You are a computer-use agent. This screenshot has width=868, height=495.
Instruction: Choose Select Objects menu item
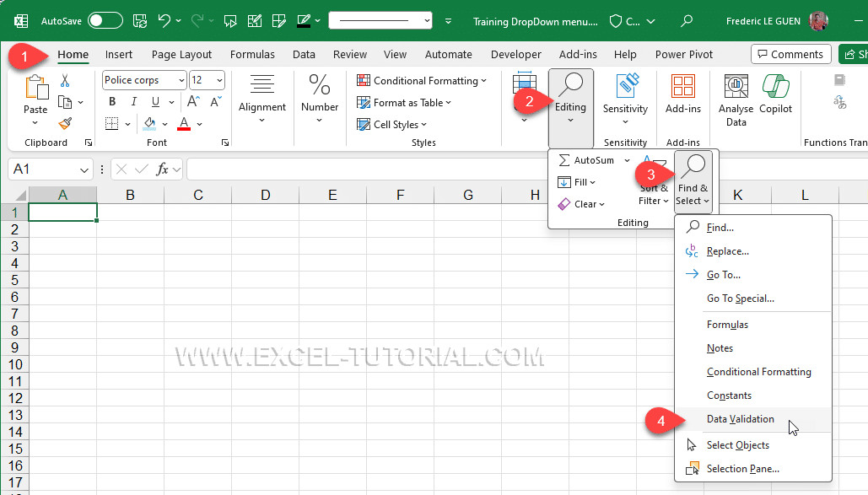tap(752, 445)
